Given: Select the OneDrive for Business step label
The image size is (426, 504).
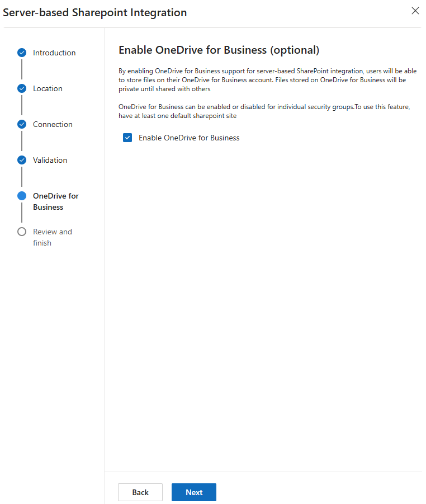Looking at the screenshot, I should point(55,201).
